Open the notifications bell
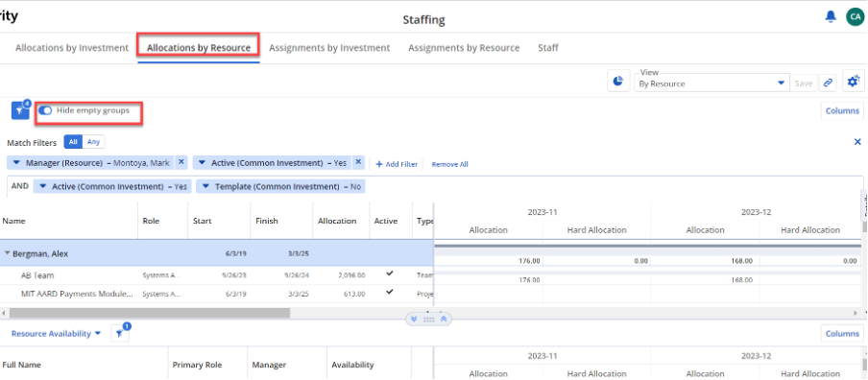 [831, 17]
